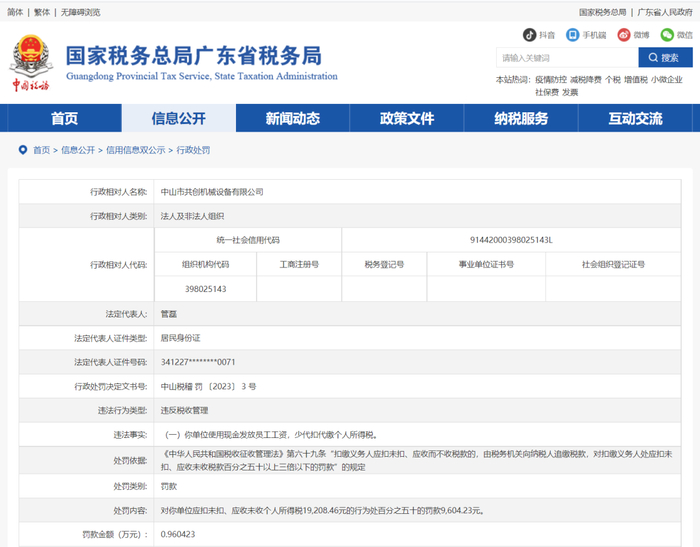The image size is (700, 547).
Task: Open the 互动交流 tab
Action: 635,118
